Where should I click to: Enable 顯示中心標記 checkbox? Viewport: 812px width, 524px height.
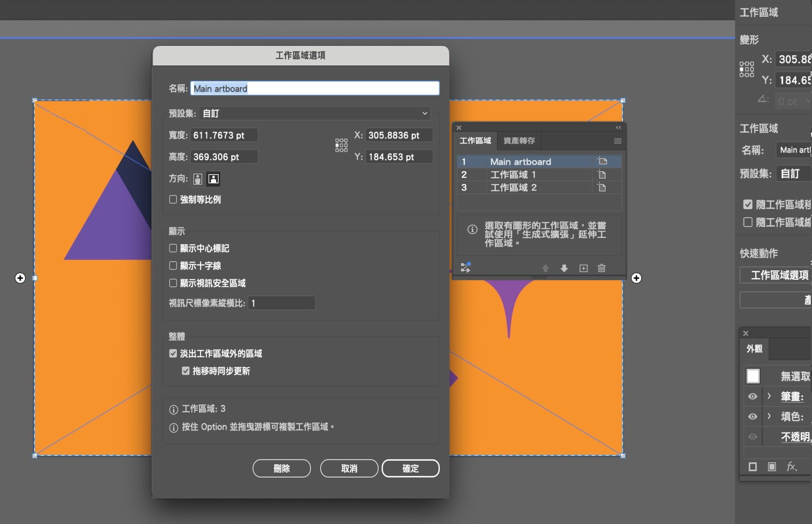[x=173, y=248]
